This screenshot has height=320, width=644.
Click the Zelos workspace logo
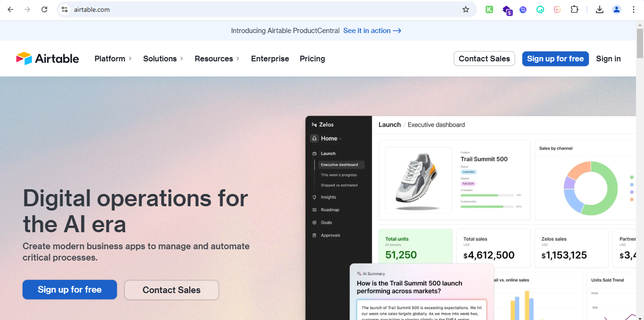pos(314,124)
